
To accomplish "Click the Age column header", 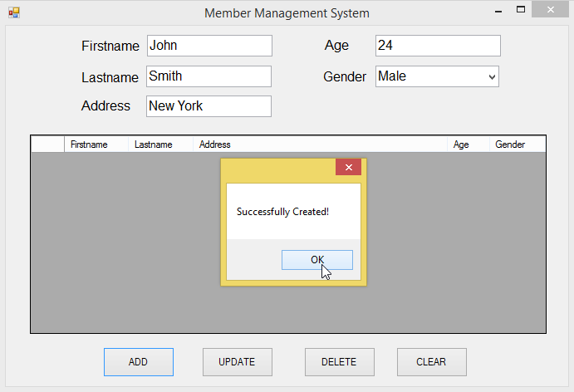I will 468,145.
